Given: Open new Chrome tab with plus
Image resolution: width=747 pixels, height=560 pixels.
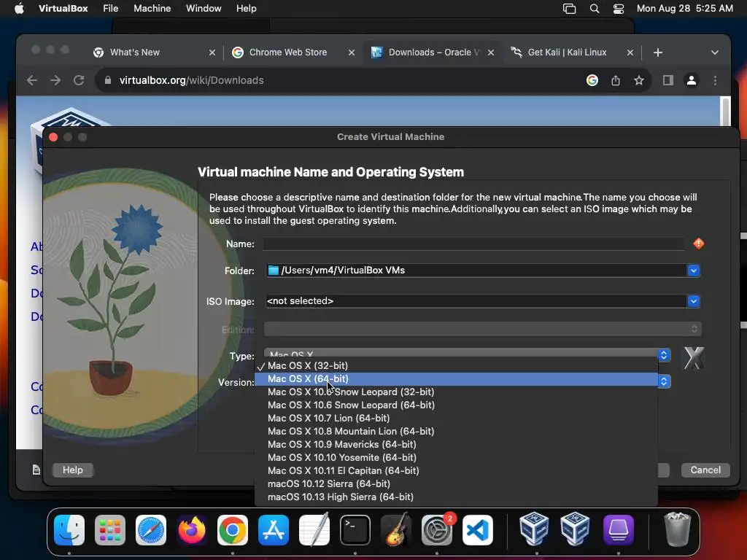Looking at the screenshot, I should (x=658, y=52).
